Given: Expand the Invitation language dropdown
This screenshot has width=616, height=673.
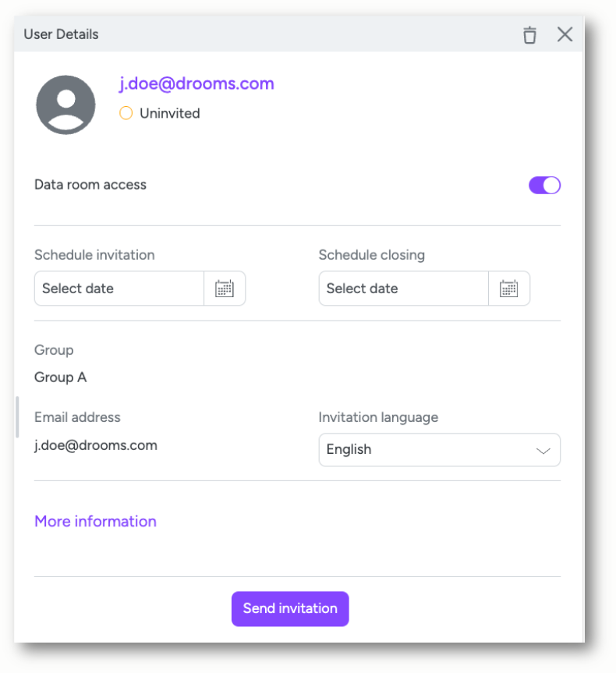Looking at the screenshot, I should point(439,450).
